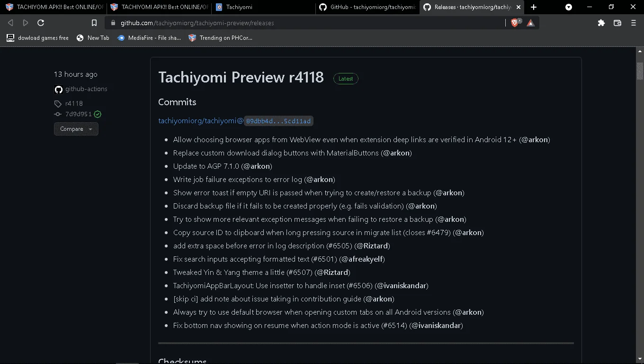Switch to the GitHub tachiyomiorg tab

[x=367, y=7]
